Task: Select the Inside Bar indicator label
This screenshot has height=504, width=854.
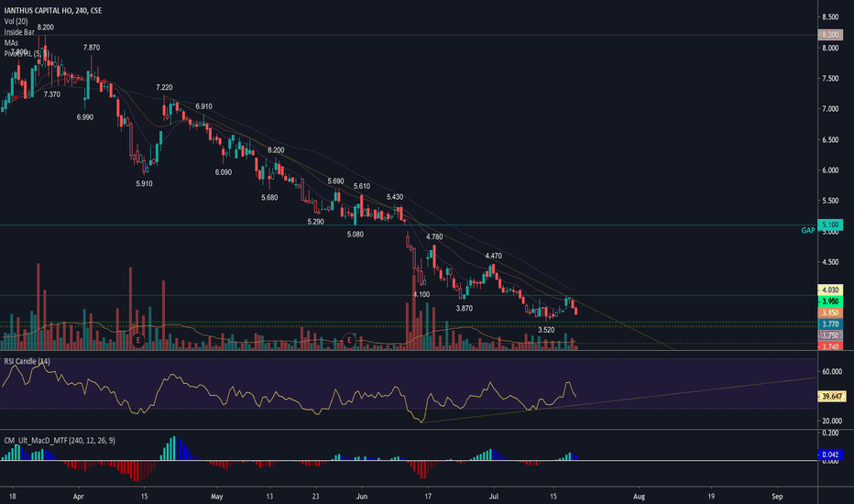Action: [x=19, y=32]
